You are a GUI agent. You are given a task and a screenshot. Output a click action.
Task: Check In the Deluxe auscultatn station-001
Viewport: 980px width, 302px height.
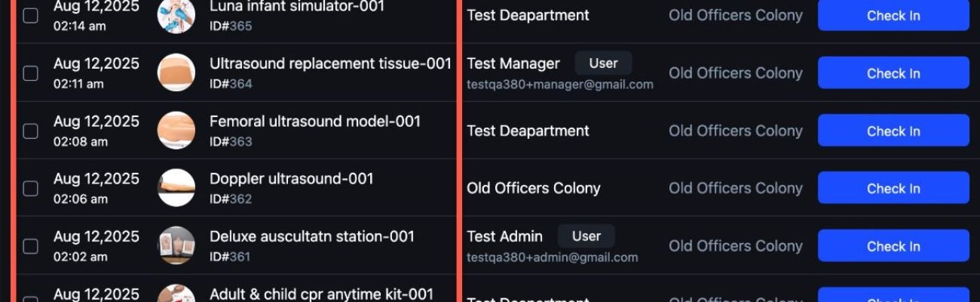(893, 246)
